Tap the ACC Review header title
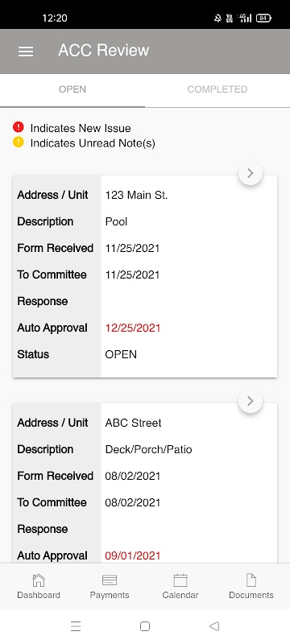 tap(103, 50)
